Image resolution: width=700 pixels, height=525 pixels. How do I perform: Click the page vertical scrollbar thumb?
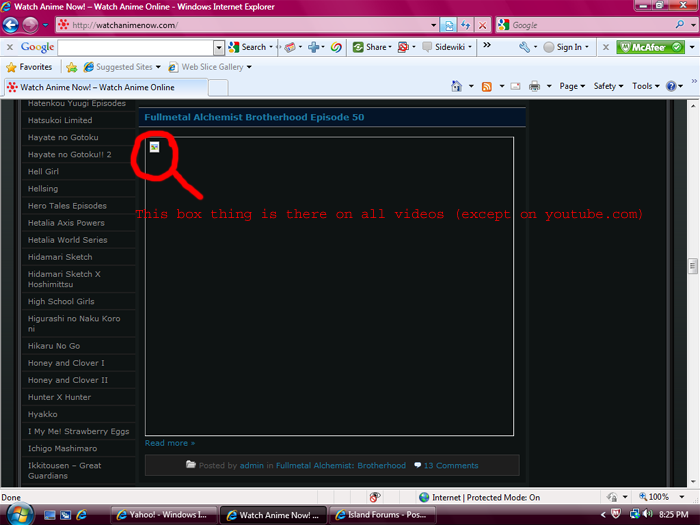[693, 266]
